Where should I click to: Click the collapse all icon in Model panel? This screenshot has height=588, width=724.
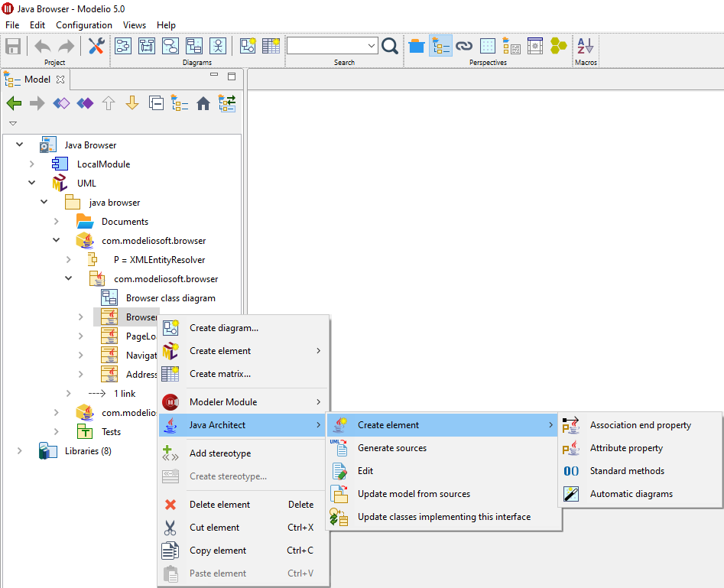(156, 103)
